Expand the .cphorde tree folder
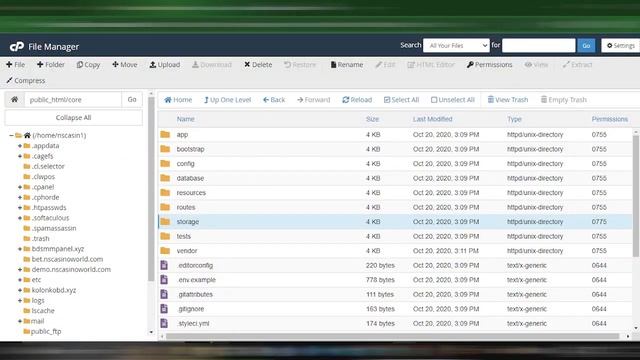The image size is (640, 360). (x=20, y=197)
